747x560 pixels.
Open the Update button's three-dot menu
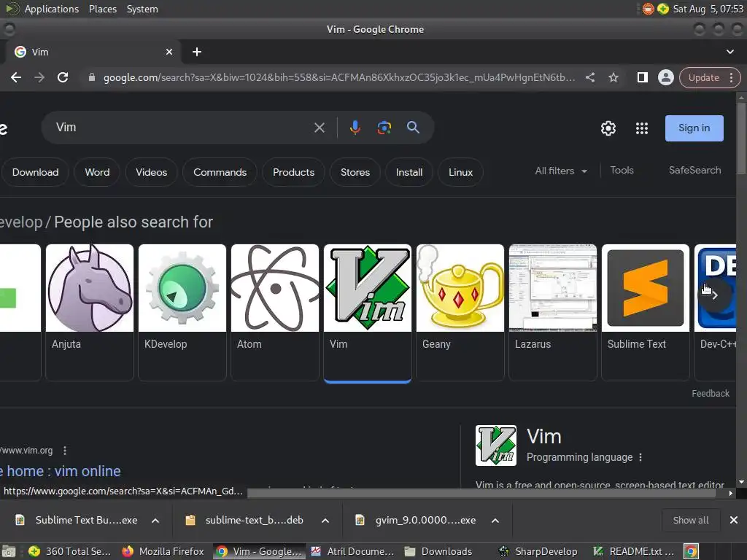tap(731, 77)
